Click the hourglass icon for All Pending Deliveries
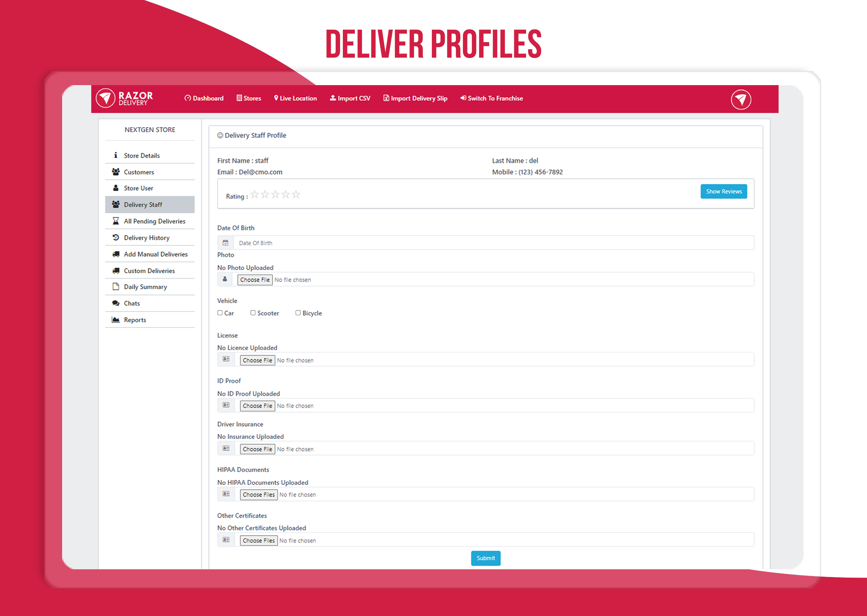Image resolution: width=867 pixels, height=616 pixels. click(x=116, y=221)
